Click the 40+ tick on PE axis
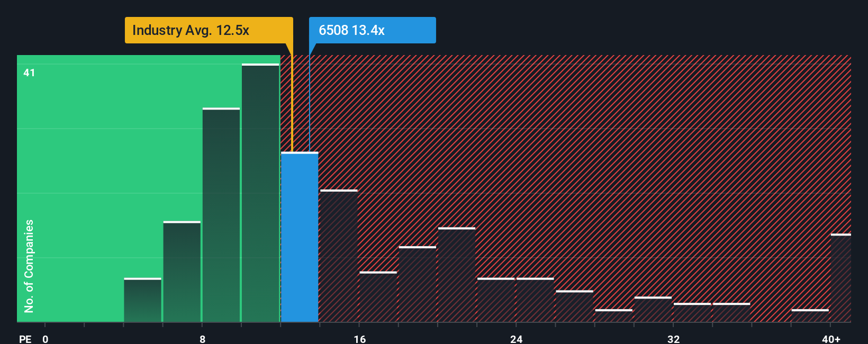This screenshot has width=868, height=344. (x=831, y=339)
